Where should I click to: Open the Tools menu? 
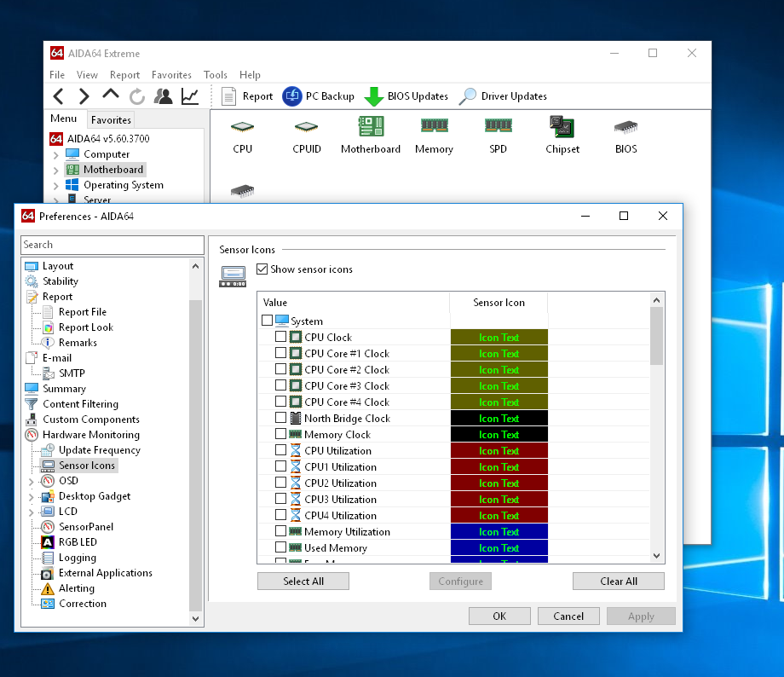(x=215, y=74)
